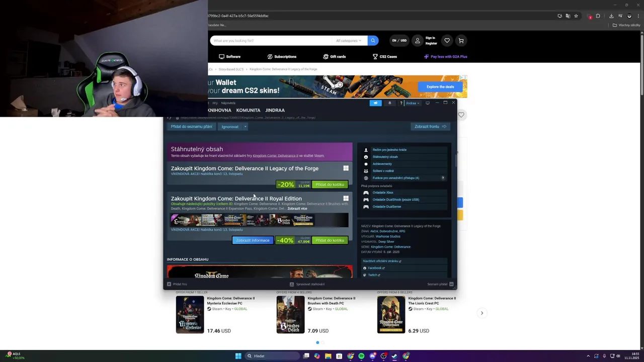This screenshot has height=362, width=644.
Task: Click accessibility features help question mark
Action: coord(443,178)
